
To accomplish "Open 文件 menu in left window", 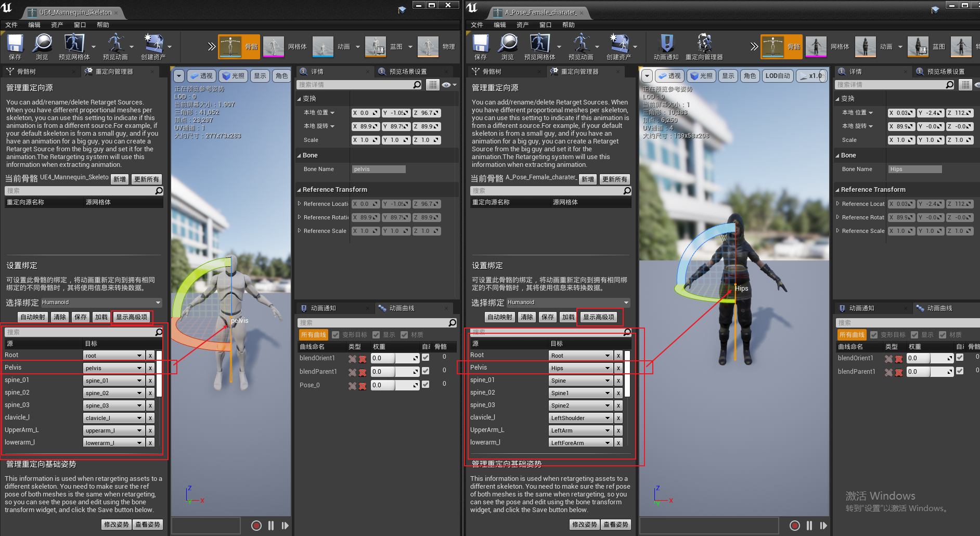I will click(11, 25).
